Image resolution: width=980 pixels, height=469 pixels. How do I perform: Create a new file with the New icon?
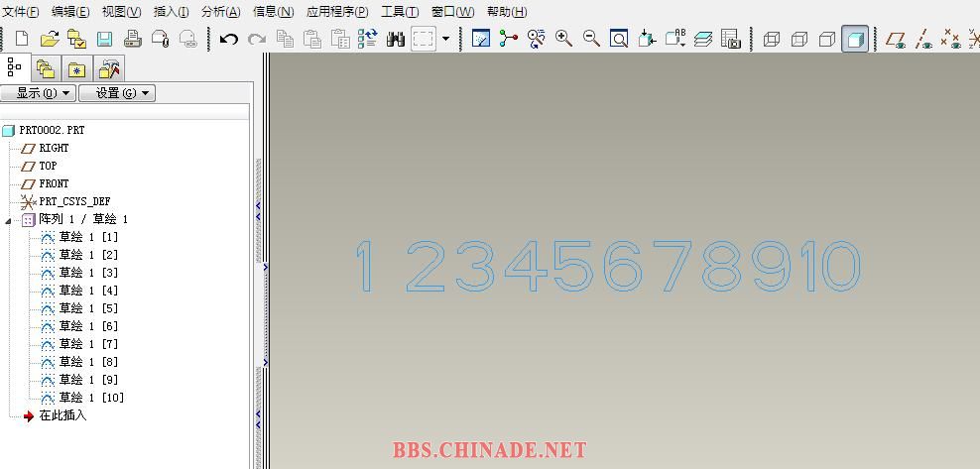(22, 40)
